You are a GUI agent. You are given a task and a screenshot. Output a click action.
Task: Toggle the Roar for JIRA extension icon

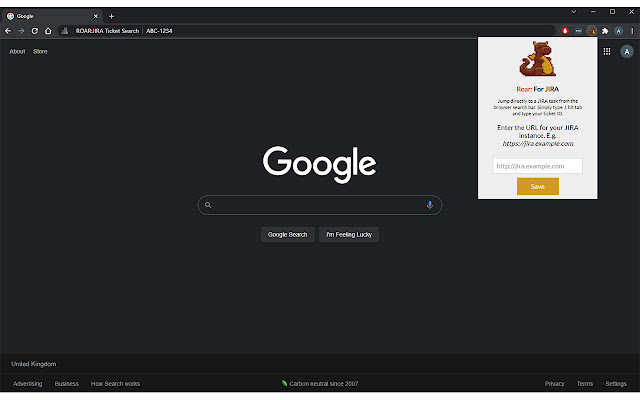point(591,31)
